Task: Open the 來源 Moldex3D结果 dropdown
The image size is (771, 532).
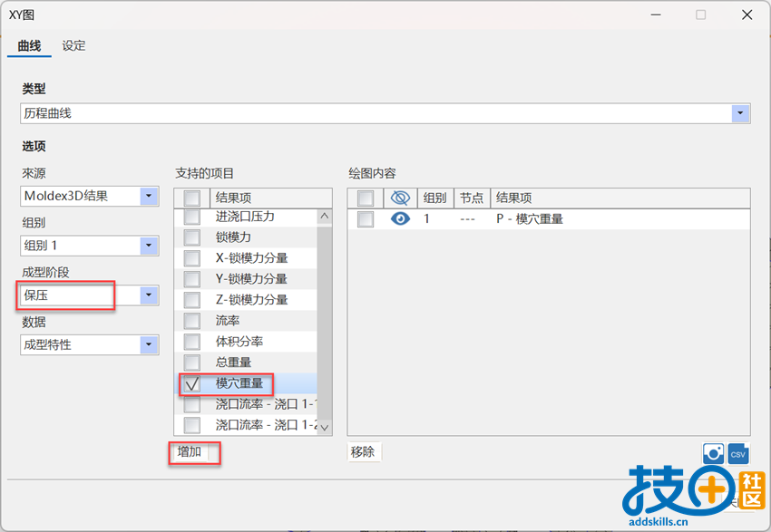Action: 149,196
